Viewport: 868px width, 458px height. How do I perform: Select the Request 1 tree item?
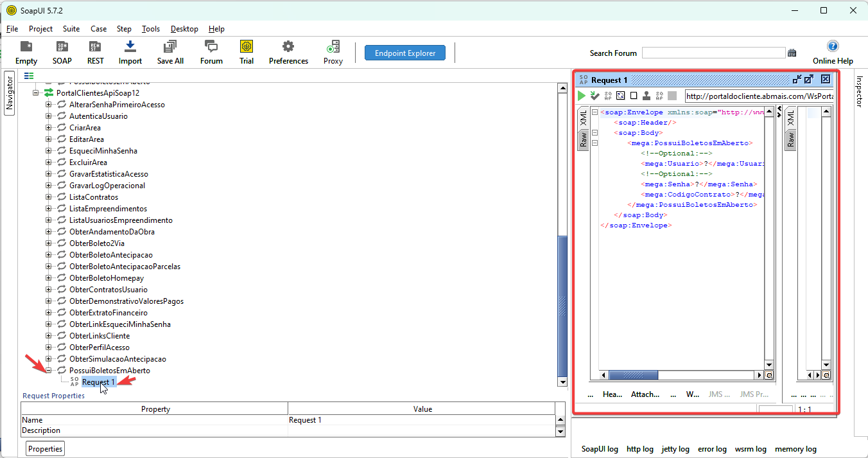(99, 382)
